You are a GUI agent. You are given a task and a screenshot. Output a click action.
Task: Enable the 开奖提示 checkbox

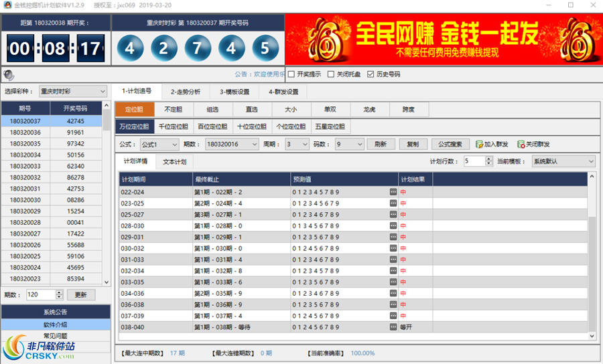click(x=291, y=74)
